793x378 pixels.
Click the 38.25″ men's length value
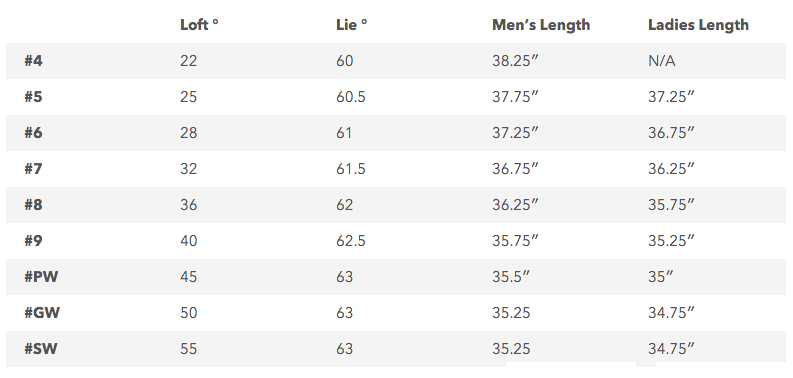[x=515, y=61]
